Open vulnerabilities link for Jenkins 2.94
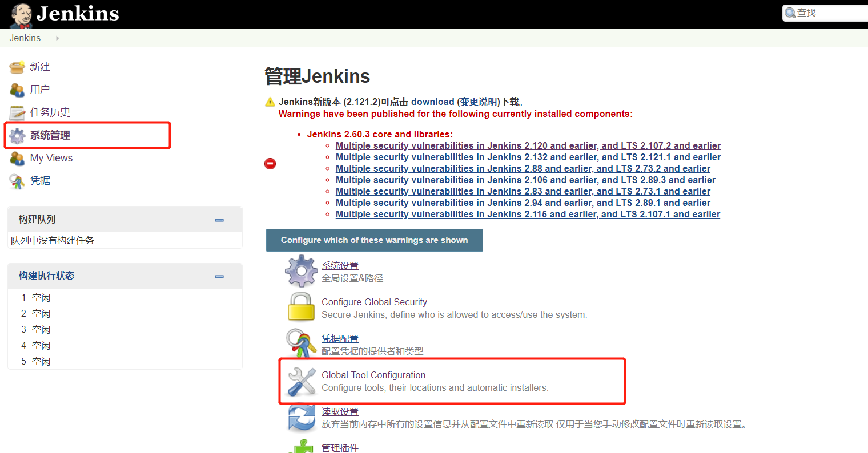The width and height of the screenshot is (868, 453). coord(523,203)
